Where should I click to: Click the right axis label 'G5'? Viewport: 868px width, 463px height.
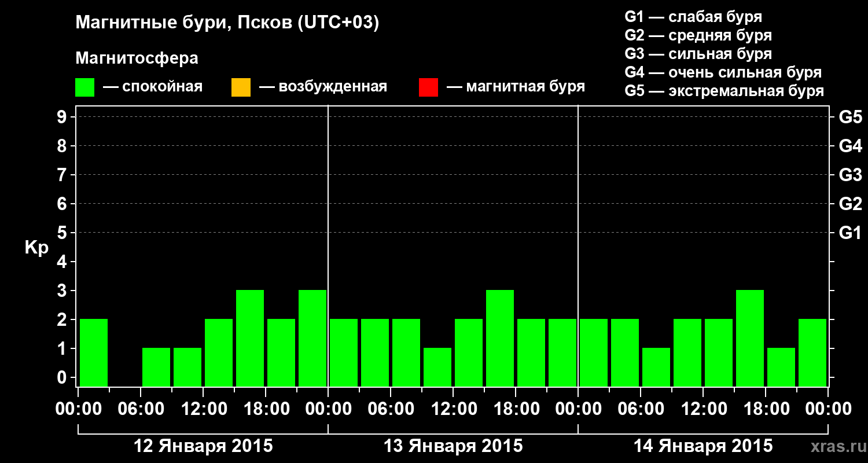click(x=850, y=117)
